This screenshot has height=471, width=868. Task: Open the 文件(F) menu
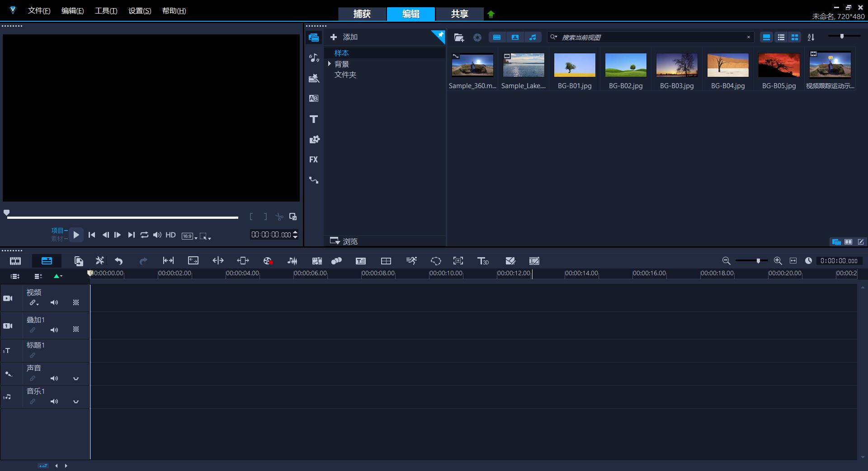click(x=39, y=11)
